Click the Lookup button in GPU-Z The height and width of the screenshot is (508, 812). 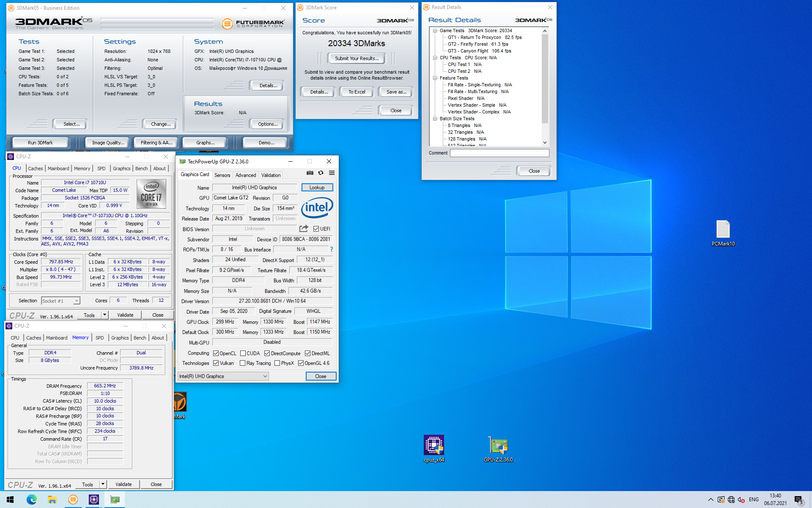pyautogui.click(x=317, y=187)
